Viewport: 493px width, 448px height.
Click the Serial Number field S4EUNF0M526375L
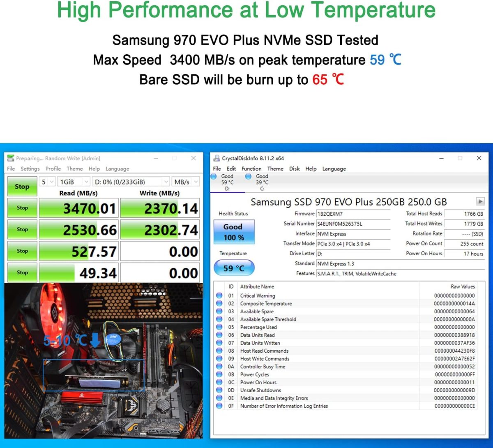pyautogui.click(x=353, y=224)
